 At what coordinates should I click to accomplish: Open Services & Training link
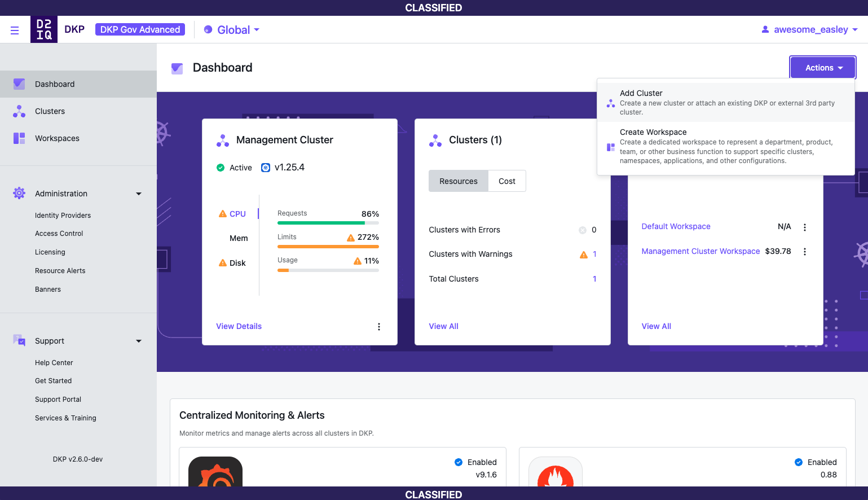click(65, 418)
